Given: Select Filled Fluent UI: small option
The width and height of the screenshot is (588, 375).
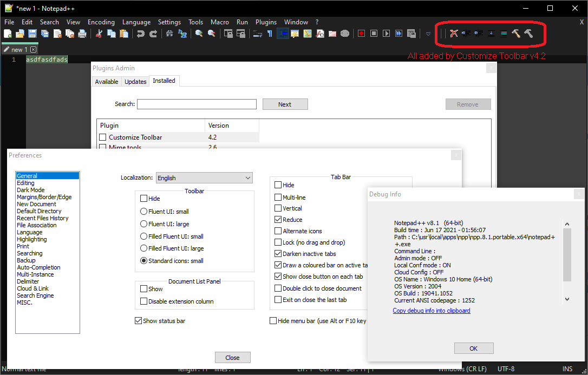Looking at the screenshot, I should (143, 236).
